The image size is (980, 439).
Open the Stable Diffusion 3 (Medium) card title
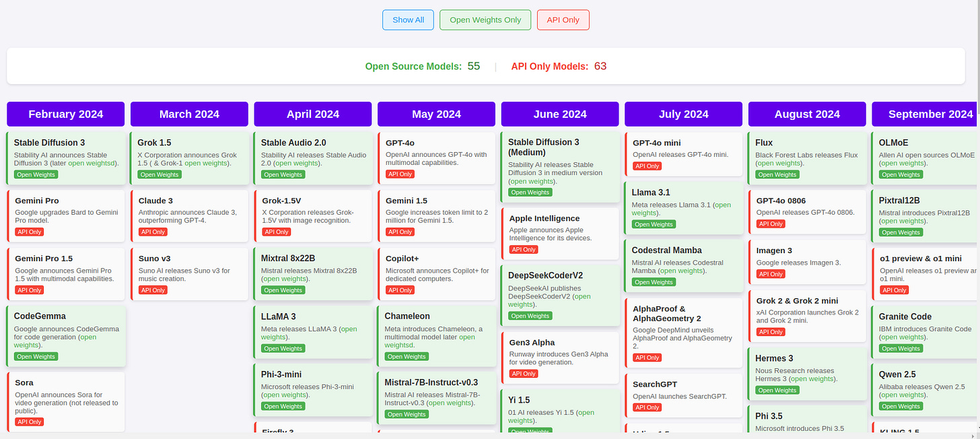point(544,147)
